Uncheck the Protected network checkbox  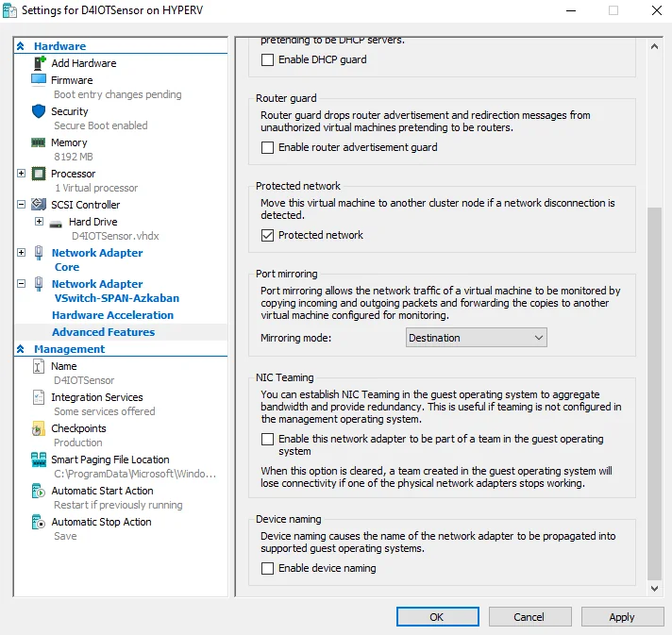[x=268, y=235]
